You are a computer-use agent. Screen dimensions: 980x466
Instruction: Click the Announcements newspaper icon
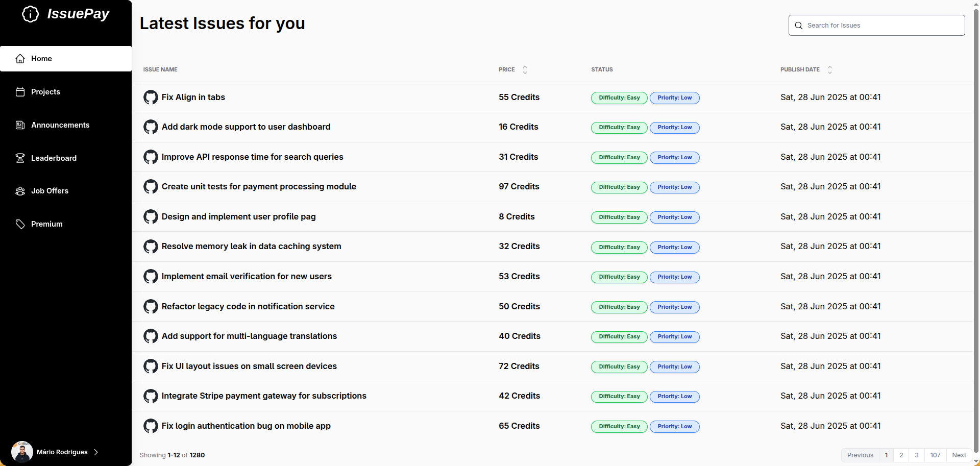20,125
